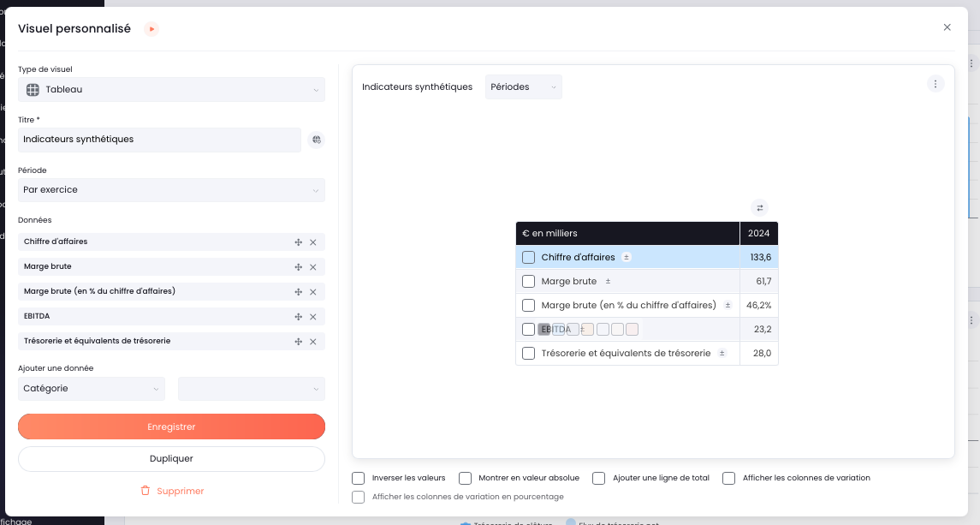
Task: Click the move handle for Marge brute data
Action: coord(298,267)
